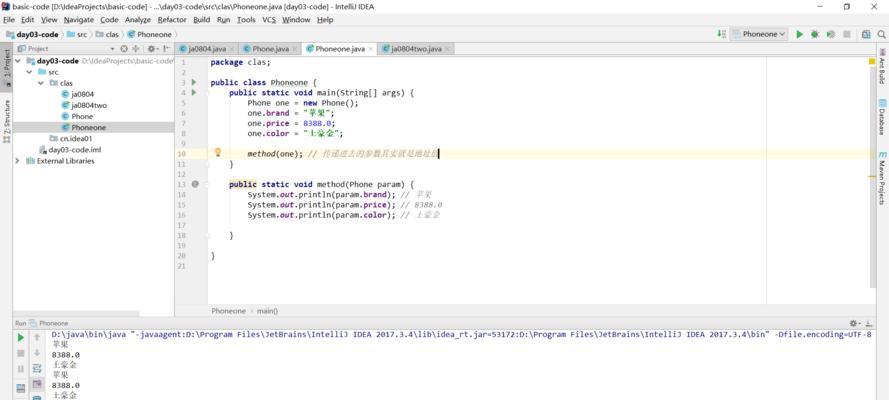Open the Navigate menu
889x400 pixels.
click(78, 20)
